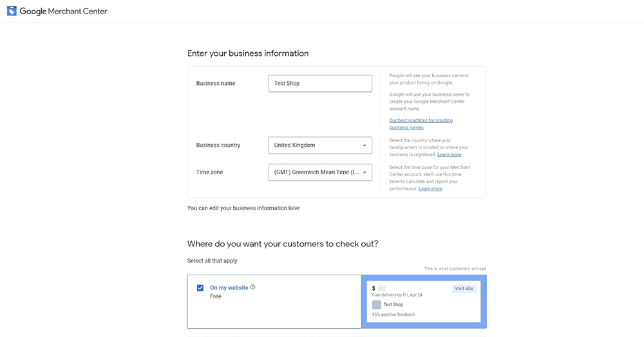The image size is (644, 337).
Task: Click the Time zone dropdown arrow
Action: 365,172
